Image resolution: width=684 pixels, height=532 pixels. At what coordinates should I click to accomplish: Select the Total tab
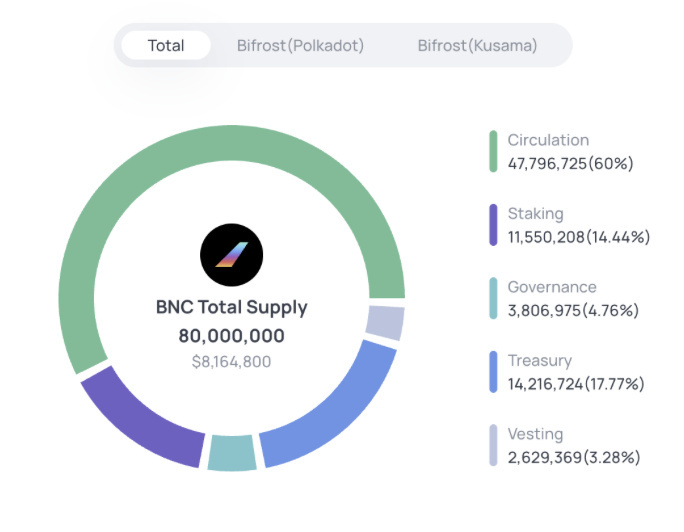point(166,45)
